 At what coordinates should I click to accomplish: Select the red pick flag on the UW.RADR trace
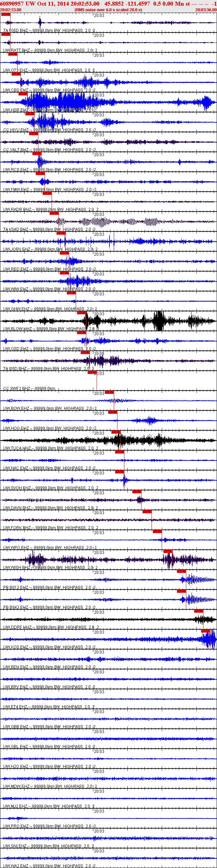click(x=47, y=193)
